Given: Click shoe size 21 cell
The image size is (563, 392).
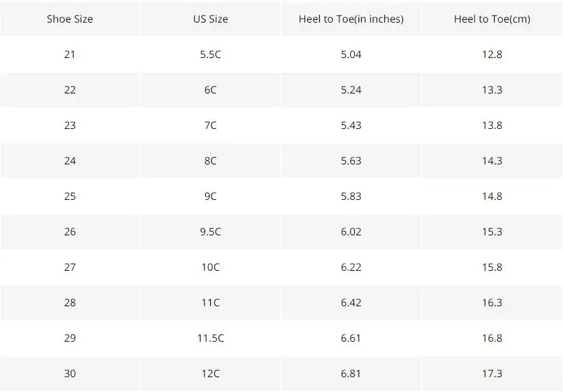Looking at the screenshot, I should point(70,55).
